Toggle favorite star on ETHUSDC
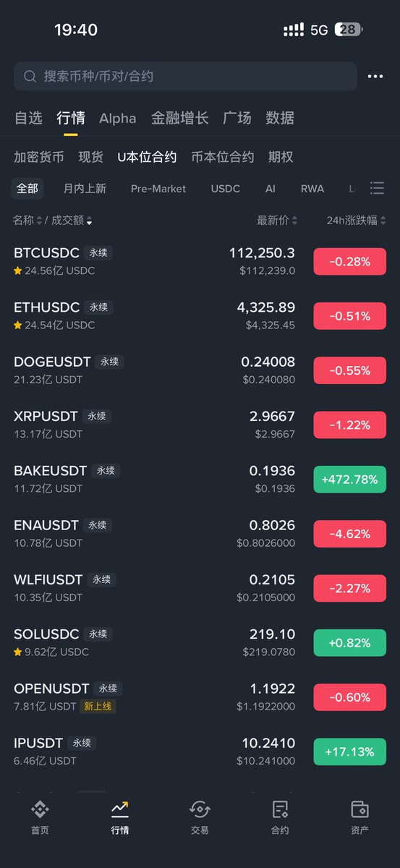 pyautogui.click(x=17, y=325)
